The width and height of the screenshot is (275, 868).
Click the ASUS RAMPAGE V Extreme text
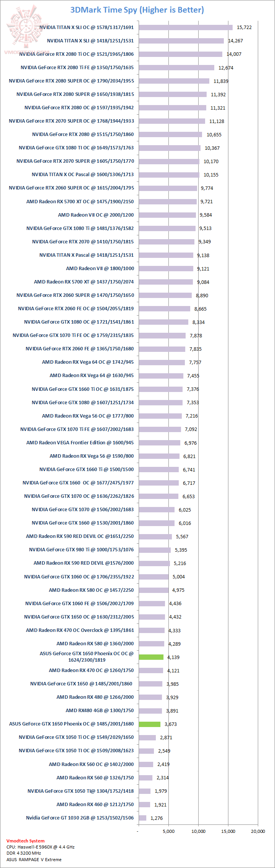point(34,860)
